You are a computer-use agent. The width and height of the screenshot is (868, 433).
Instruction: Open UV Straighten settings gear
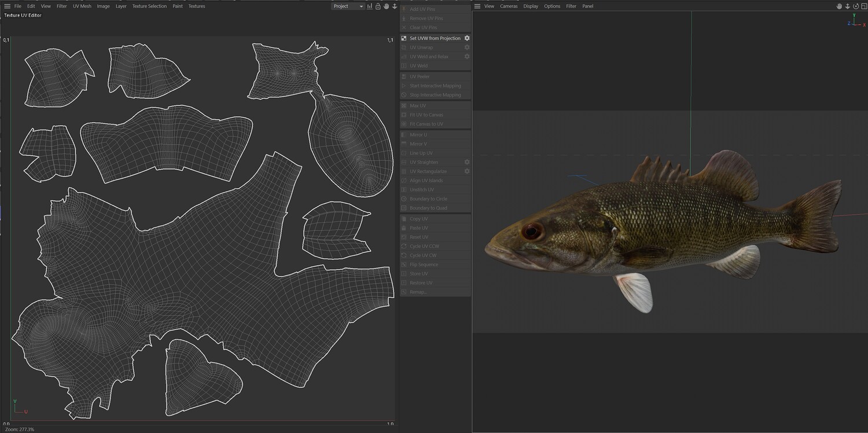pyautogui.click(x=467, y=162)
